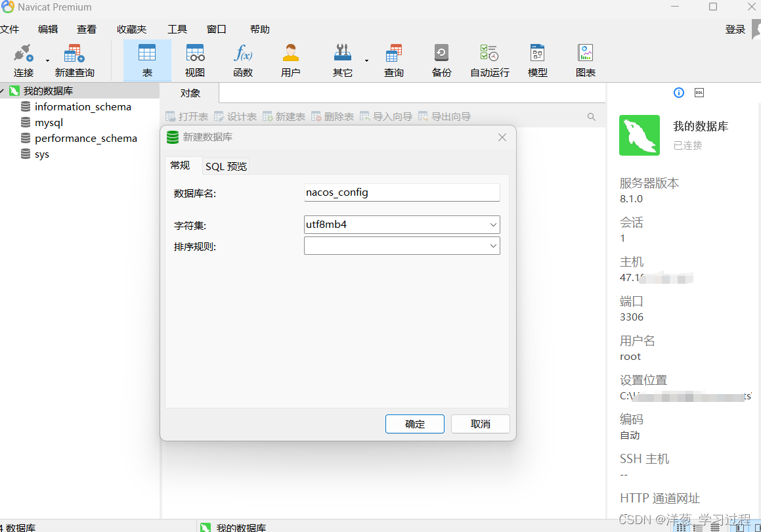Screen dimensions: 761x532
Task: Open the 备份 (Backup) toolbar icon
Action: (441, 59)
